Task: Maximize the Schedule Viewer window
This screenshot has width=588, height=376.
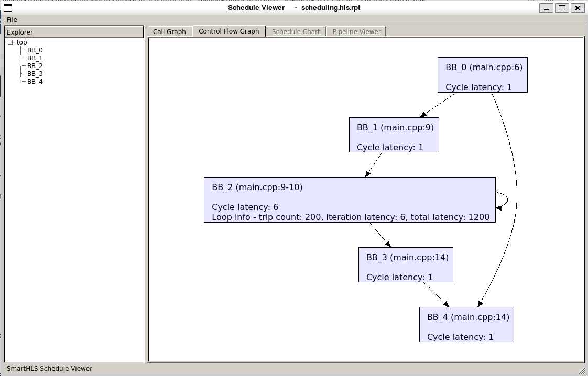Action: (x=562, y=8)
